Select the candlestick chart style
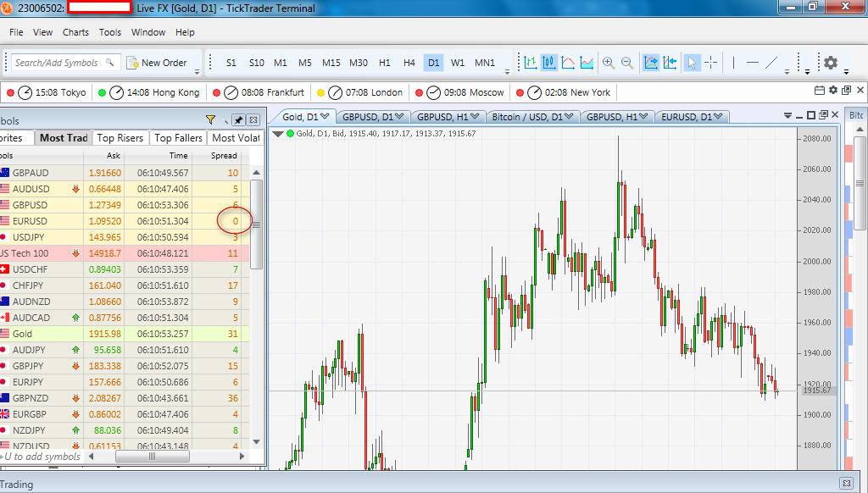Screen dimensions: 868x493 549,63
